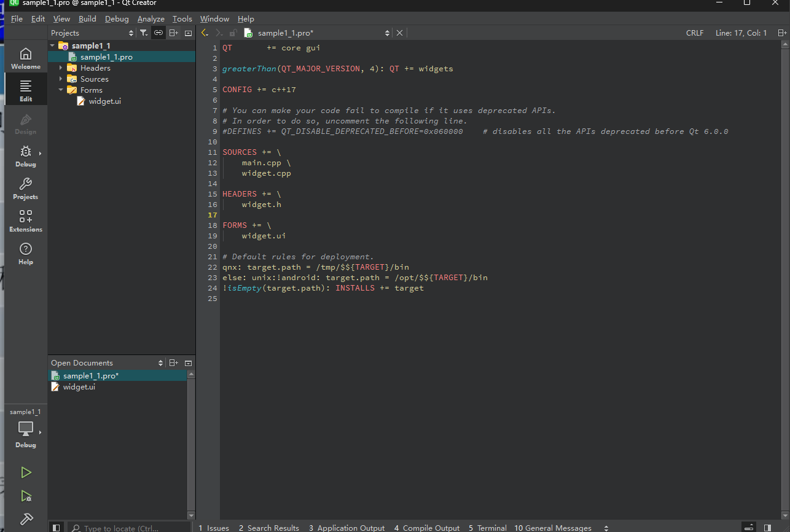
Task: Toggle synchronize with editor link icon
Action: coord(158,33)
